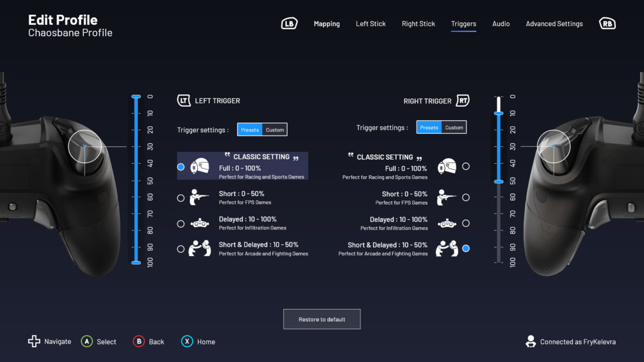Click left trigger racing helmet icon
The width and height of the screenshot is (644, 362).
click(200, 166)
